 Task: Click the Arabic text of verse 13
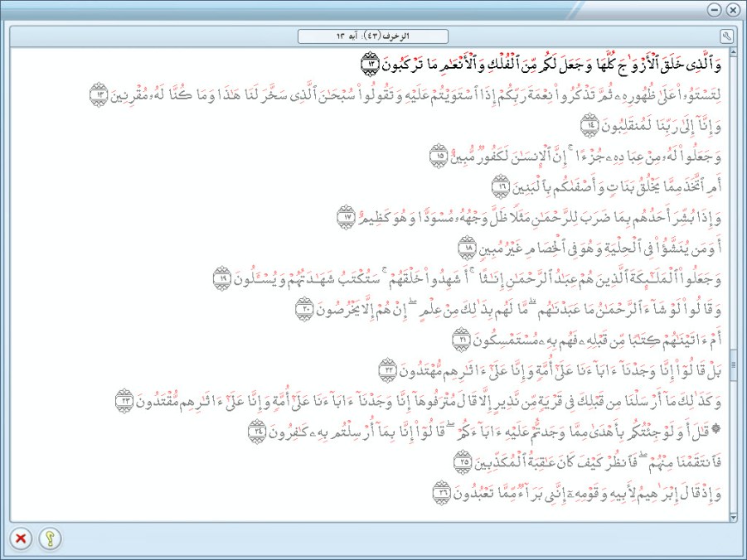click(x=415, y=94)
